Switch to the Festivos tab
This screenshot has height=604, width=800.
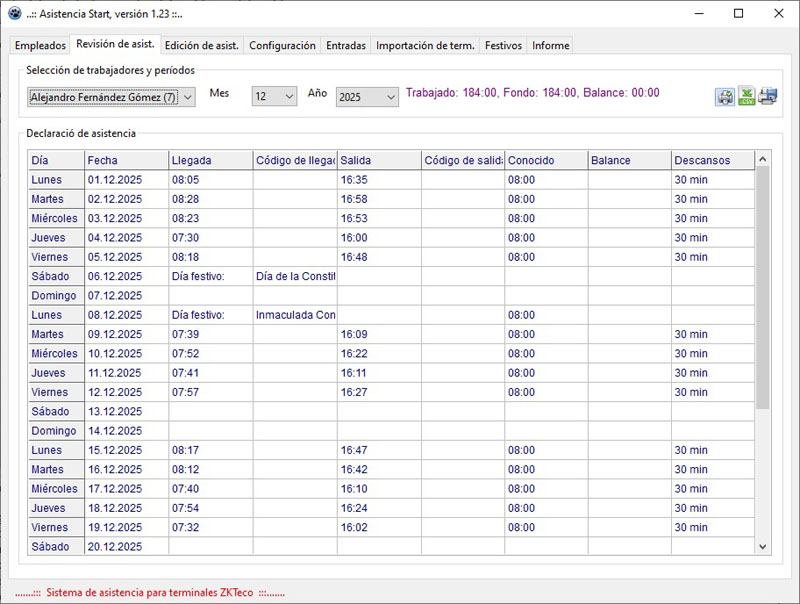[x=503, y=45]
